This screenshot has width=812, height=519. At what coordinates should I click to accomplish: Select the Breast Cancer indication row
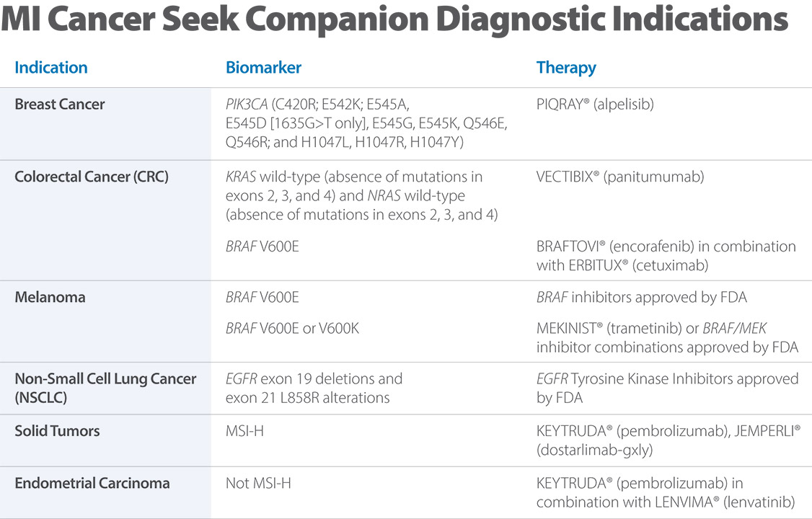tap(60, 105)
